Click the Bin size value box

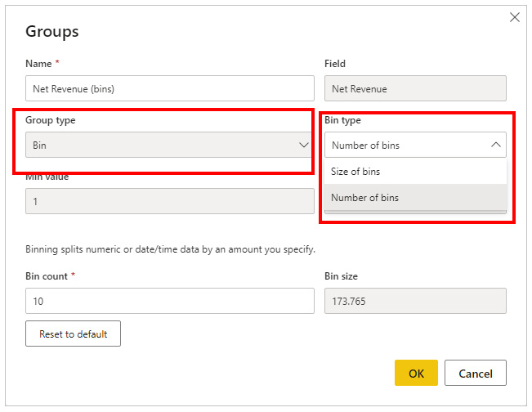click(x=415, y=301)
